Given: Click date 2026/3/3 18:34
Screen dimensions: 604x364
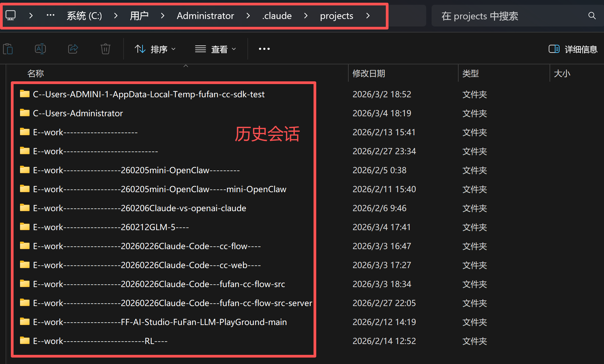Looking at the screenshot, I should [x=382, y=284].
